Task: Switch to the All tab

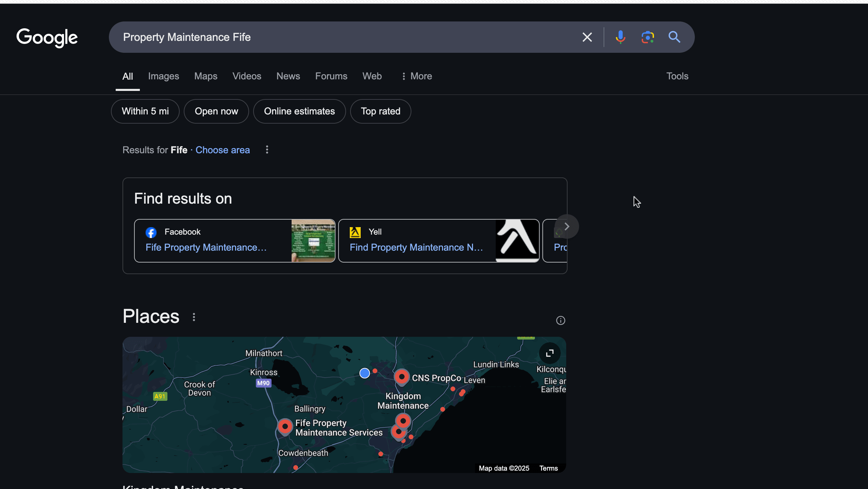Action: click(128, 76)
